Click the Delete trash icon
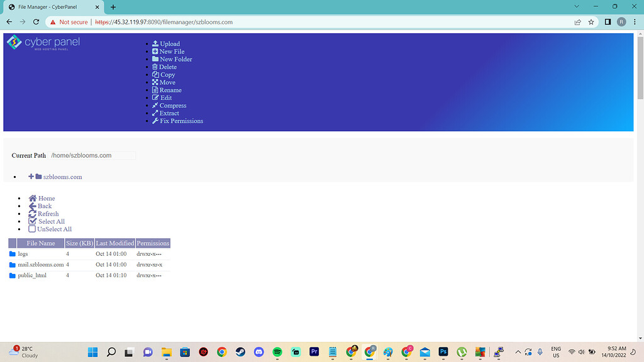The height and width of the screenshot is (362, 644). click(155, 67)
